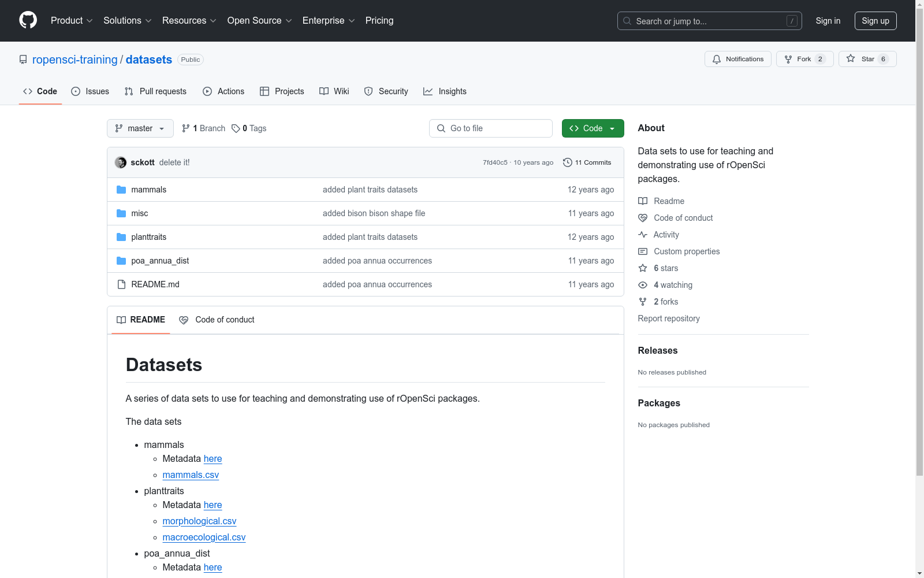
Task: Open the mammals.csv link in README
Action: (x=191, y=475)
